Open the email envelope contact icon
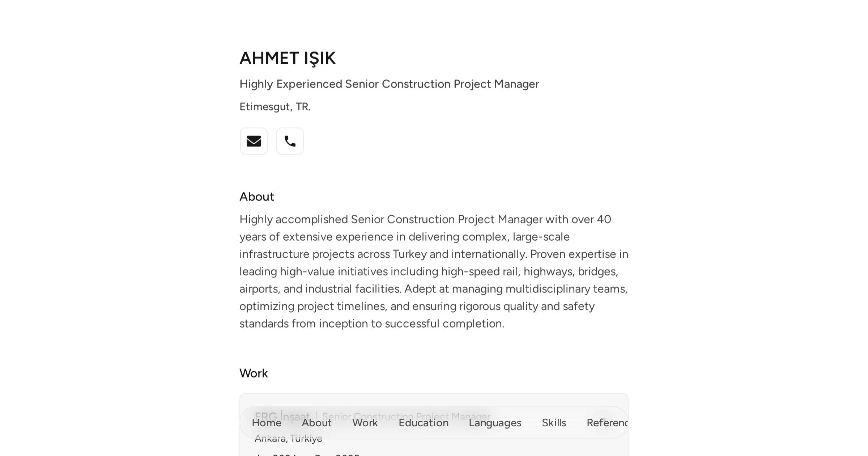Viewport: 868px width, 456px height. (x=254, y=141)
